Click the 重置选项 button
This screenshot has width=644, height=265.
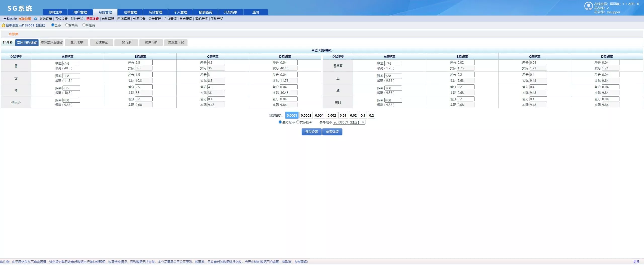(x=332, y=132)
